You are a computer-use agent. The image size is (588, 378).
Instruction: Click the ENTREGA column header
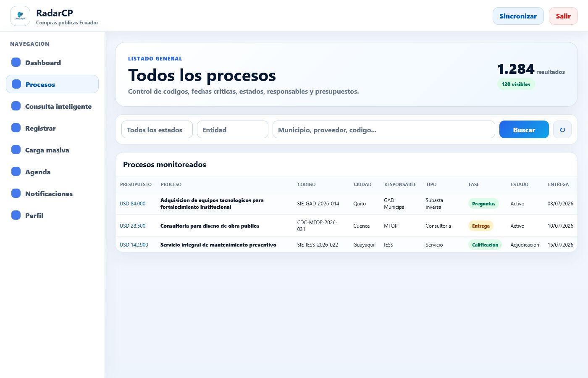pyautogui.click(x=558, y=184)
